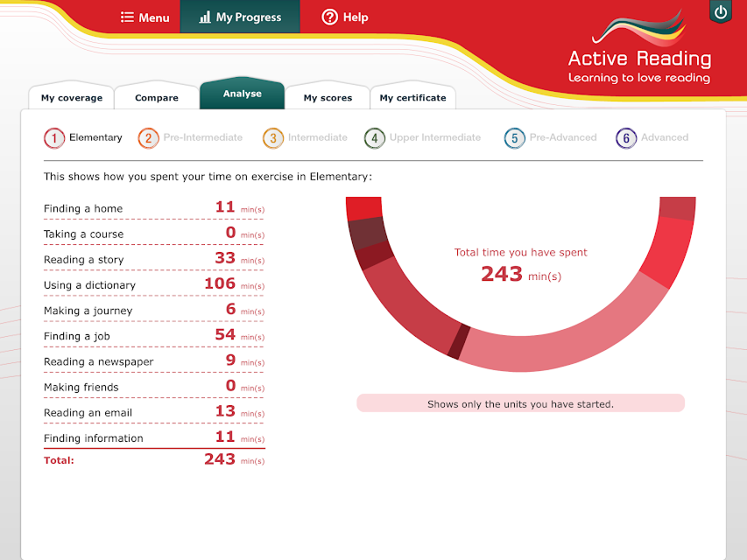Open the Help question mark icon
The width and height of the screenshot is (747, 560).
(329, 17)
